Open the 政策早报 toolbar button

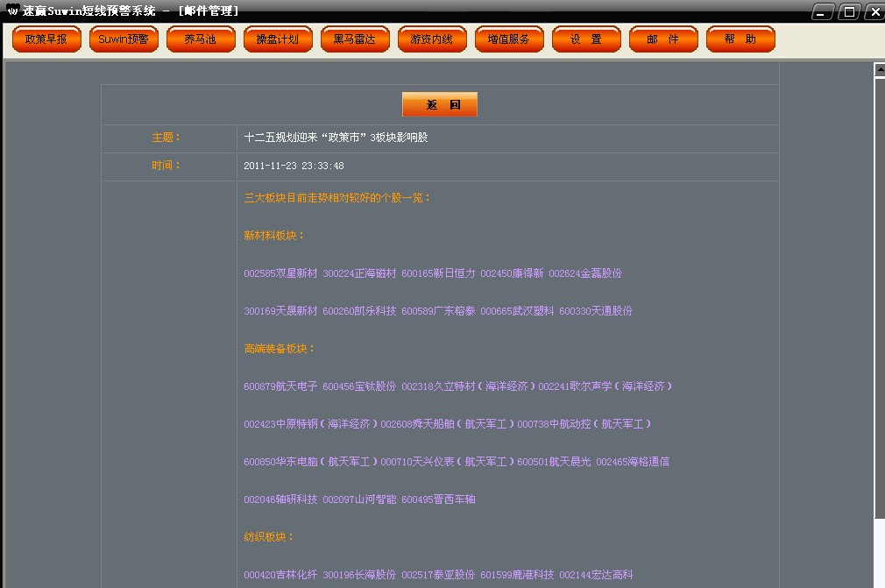click(46, 39)
